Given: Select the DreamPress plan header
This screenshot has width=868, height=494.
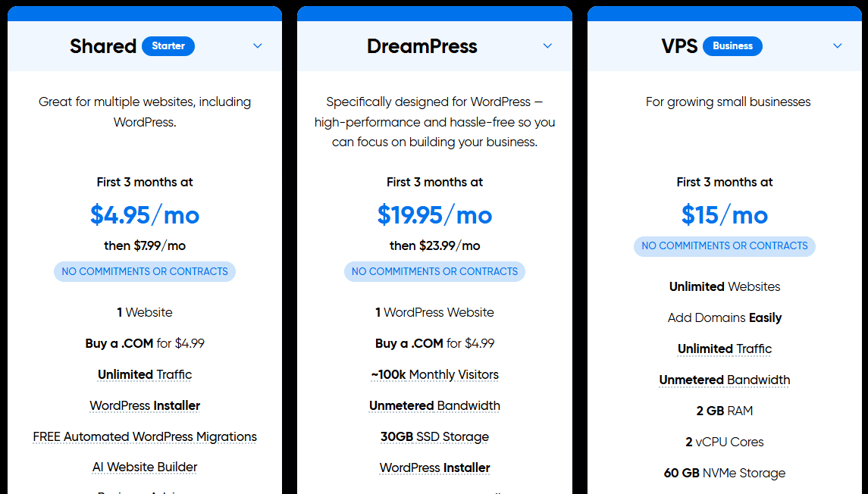Looking at the screenshot, I should click(x=422, y=46).
